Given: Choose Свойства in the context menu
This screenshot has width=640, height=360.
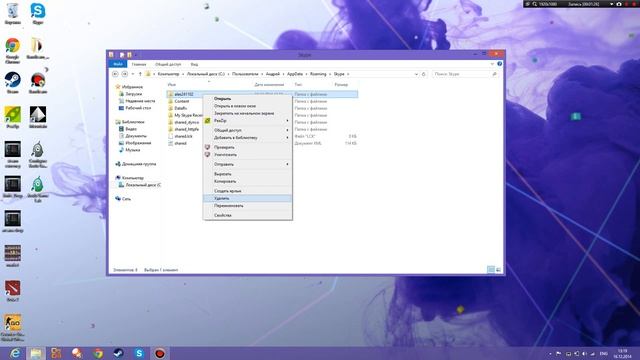Looking at the screenshot, I should coord(247,215).
